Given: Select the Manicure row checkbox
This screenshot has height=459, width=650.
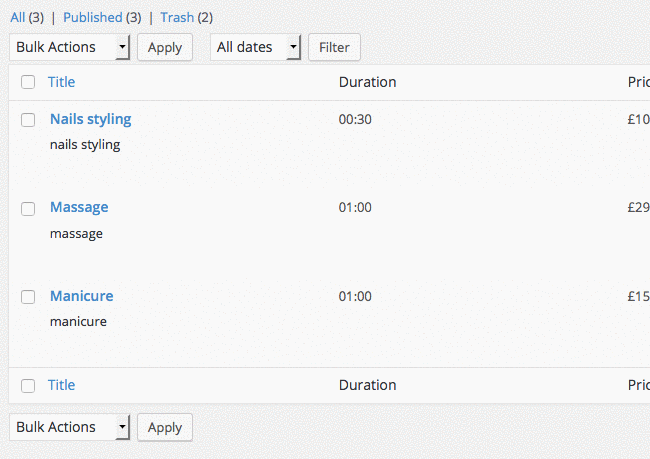Looking at the screenshot, I should click(28, 297).
